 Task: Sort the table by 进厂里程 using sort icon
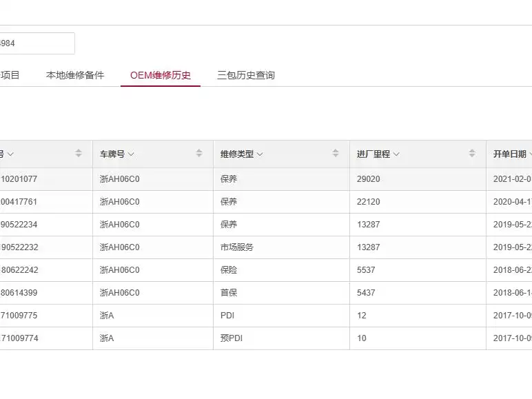click(472, 154)
